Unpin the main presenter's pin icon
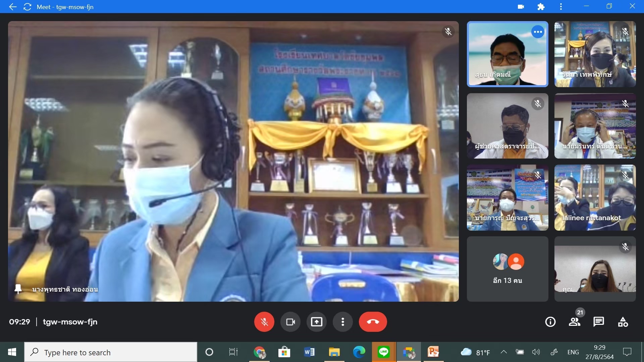Image resolution: width=644 pixels, height=362 pixels. (x=18, y=289)
